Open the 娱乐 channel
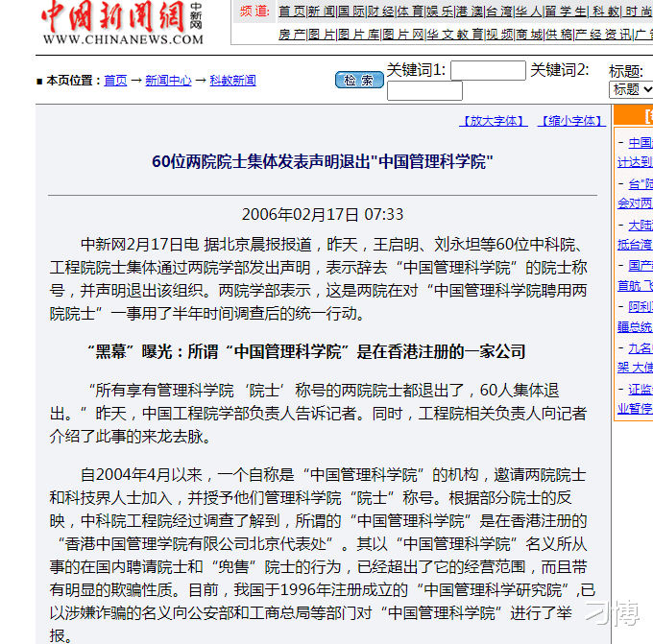Viewport: 653px width, 644px height. coord(440,12)
